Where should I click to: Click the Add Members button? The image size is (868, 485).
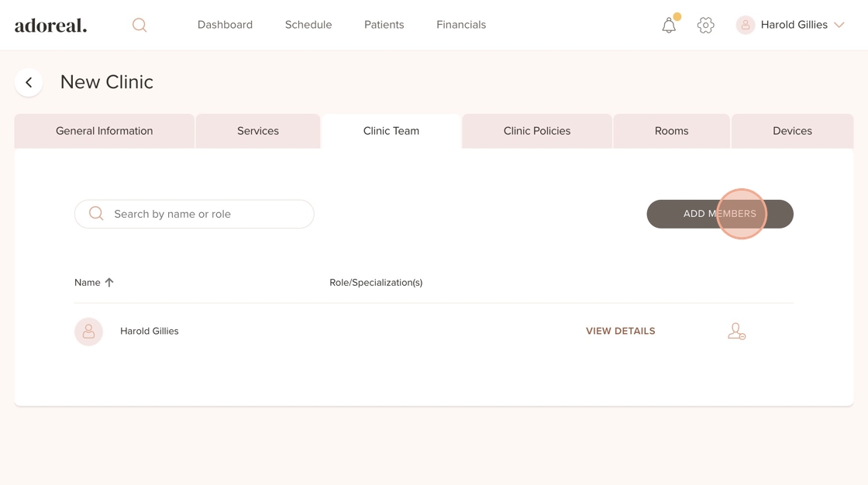720,214
